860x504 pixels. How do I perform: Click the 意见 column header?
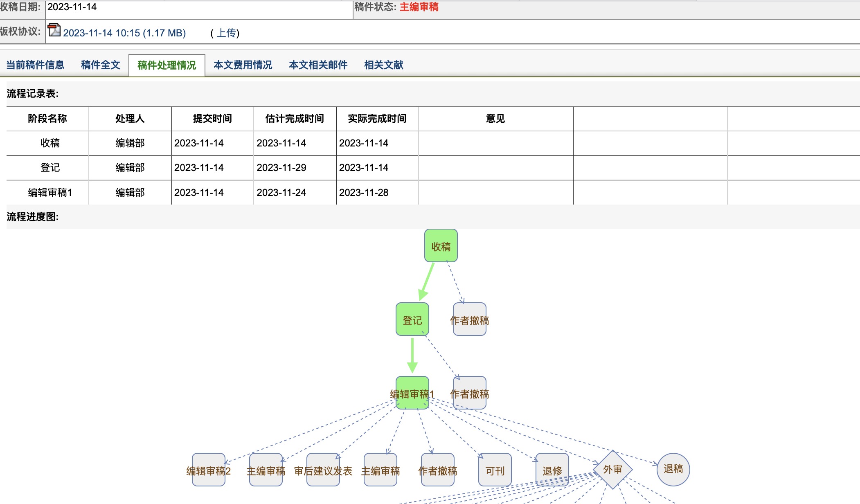pos(495,119)
